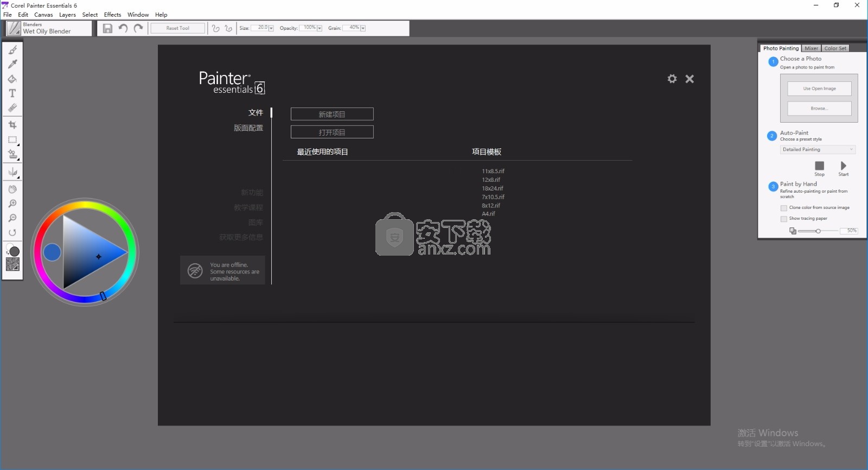
Task: Open the 11x8.5.rif template
Action: click(493, 171)
